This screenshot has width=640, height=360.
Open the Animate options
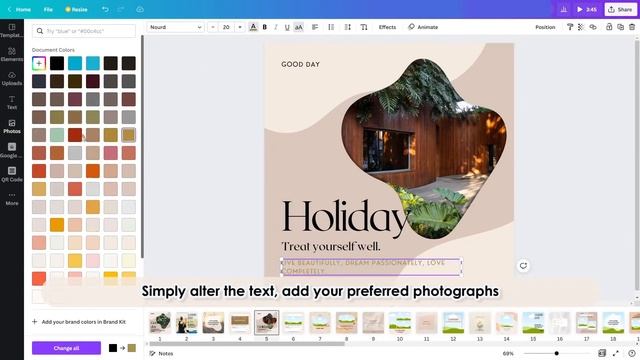[423, 27]
